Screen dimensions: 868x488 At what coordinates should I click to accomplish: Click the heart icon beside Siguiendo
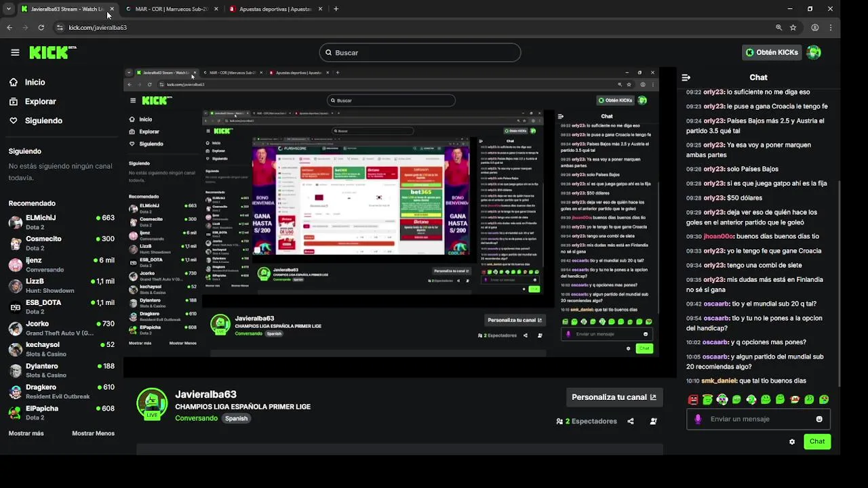click(14, 121)
